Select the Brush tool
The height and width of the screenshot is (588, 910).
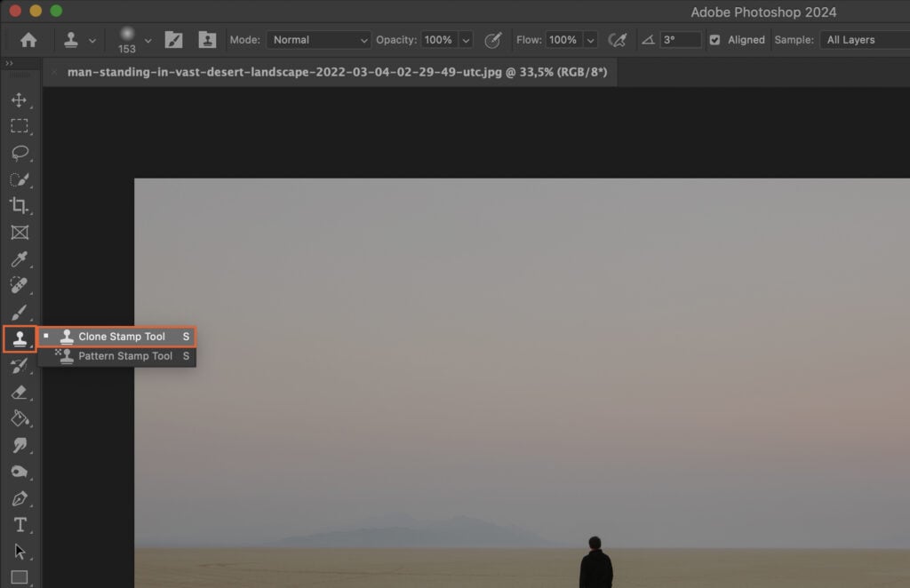[20, 313]
